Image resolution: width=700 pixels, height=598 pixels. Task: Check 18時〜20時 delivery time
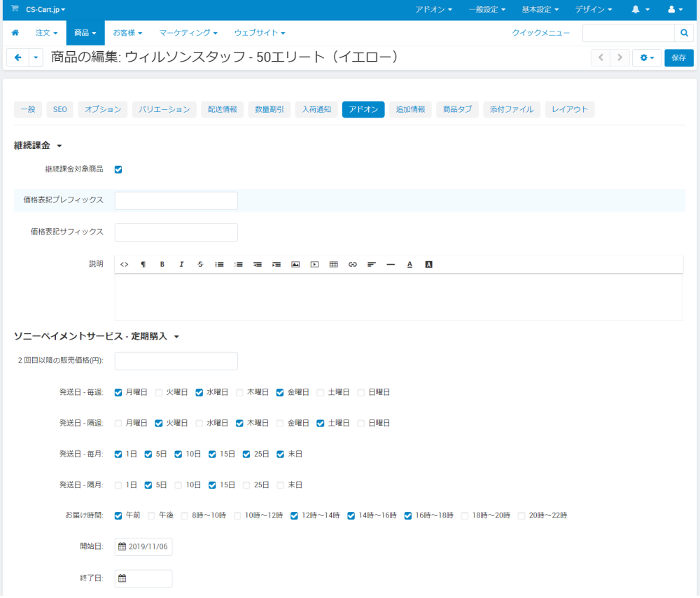click(x=465, y=516)
